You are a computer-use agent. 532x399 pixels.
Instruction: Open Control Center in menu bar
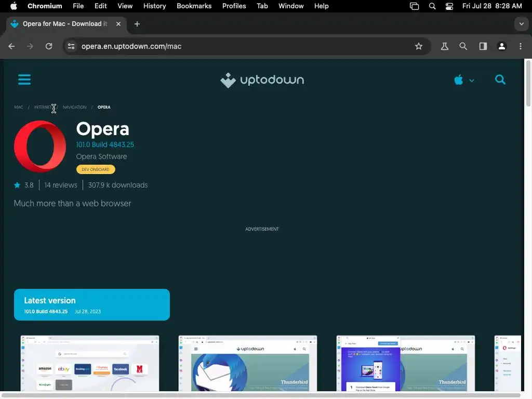(449, 6)
